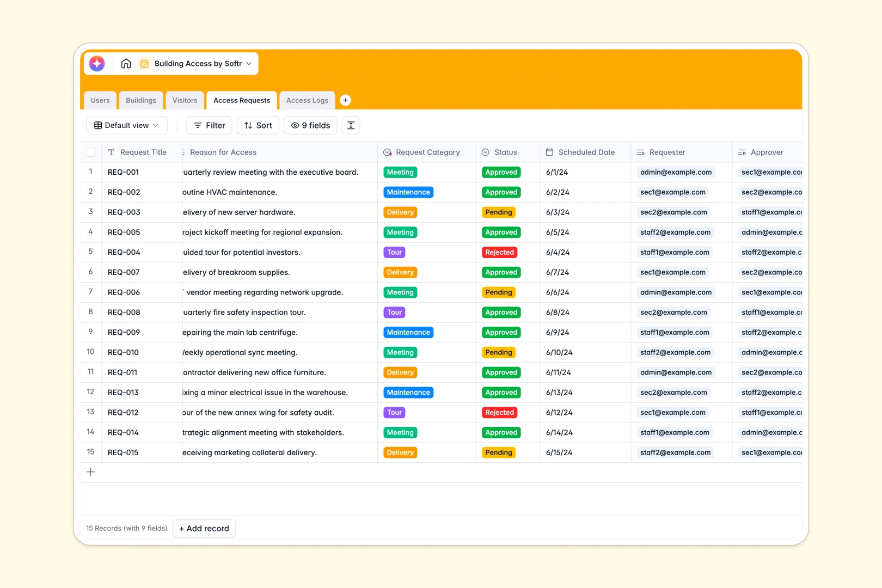The image size is (882, 588).
Task: Select the Access Requests tab
Action: coord(242,100)
